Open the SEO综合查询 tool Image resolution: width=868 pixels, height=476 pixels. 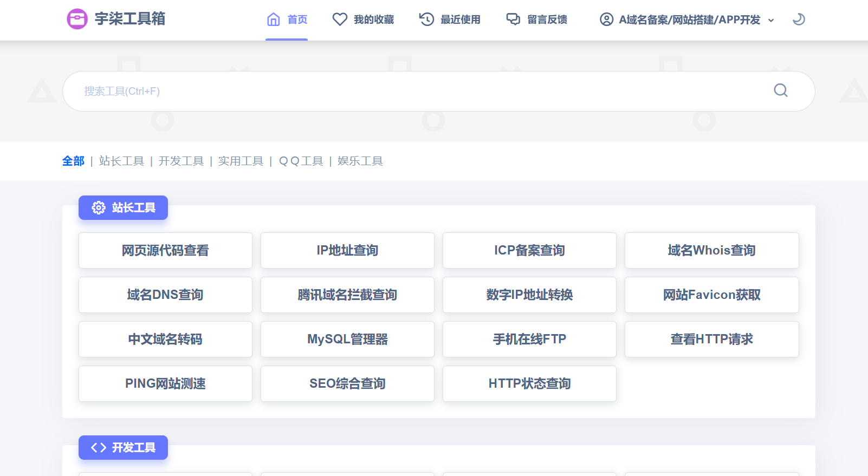point(347,383)
